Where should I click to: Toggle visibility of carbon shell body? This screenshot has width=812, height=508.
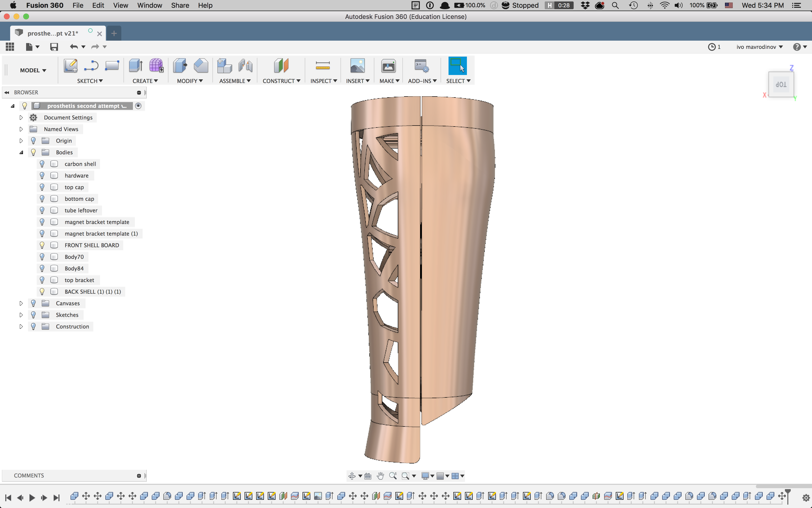click(42, 164)
